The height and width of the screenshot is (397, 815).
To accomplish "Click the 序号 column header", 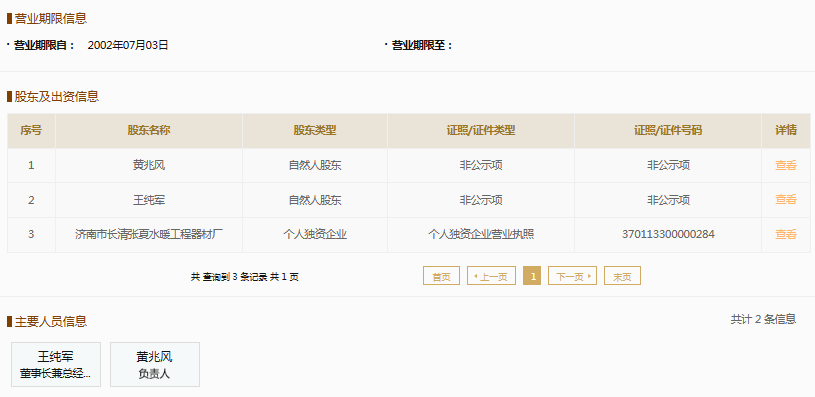I will [x=31, y=130].
